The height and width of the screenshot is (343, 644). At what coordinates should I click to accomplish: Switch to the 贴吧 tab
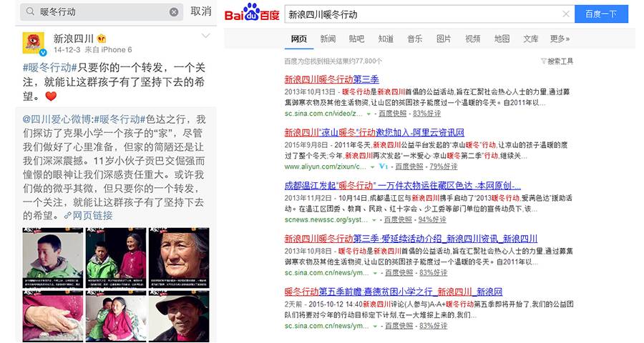coord(356,39)
